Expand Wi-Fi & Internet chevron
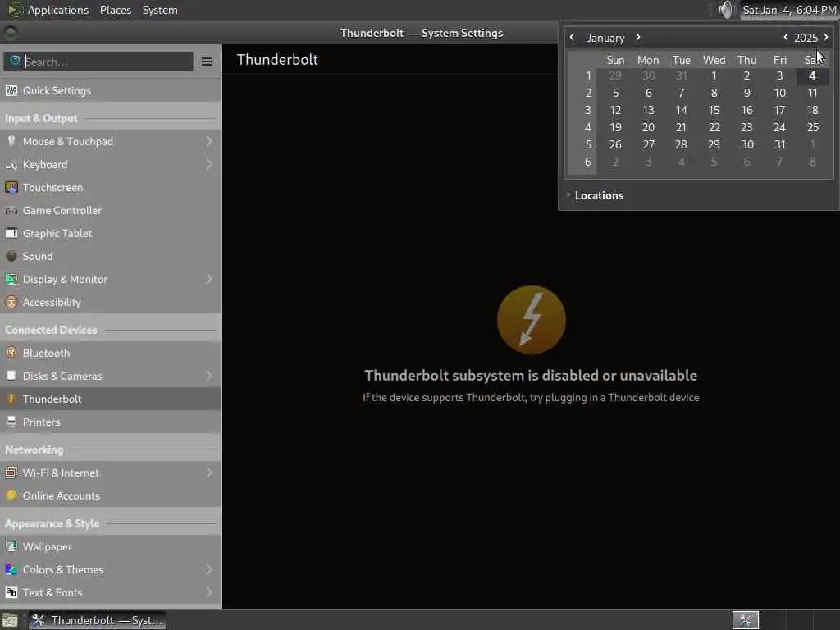Image resolution: width=840 pixels, height=630 pixels. (209, 473)
